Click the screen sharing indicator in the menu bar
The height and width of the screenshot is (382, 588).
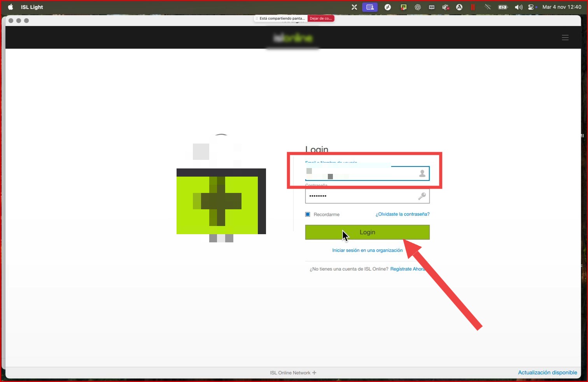(370, 7)
